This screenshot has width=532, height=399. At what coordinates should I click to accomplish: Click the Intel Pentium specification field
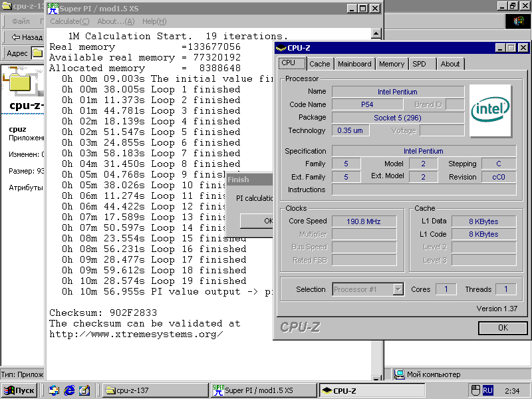(424, 151)
